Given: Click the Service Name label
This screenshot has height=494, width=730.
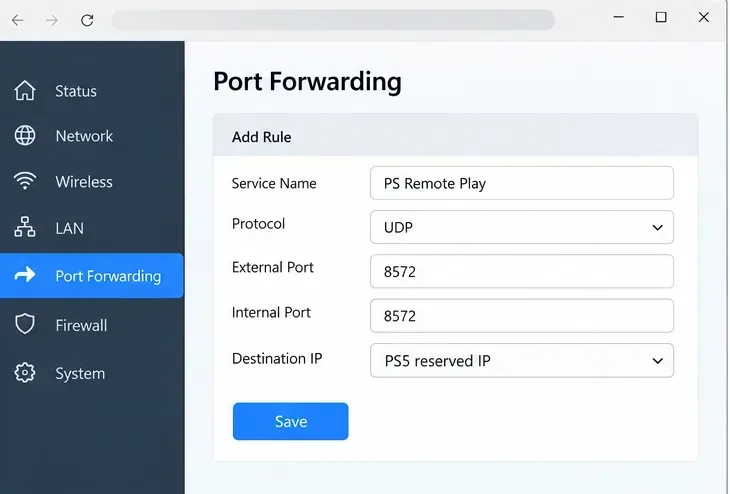Looking at the screenshot, I should point(274,183).
